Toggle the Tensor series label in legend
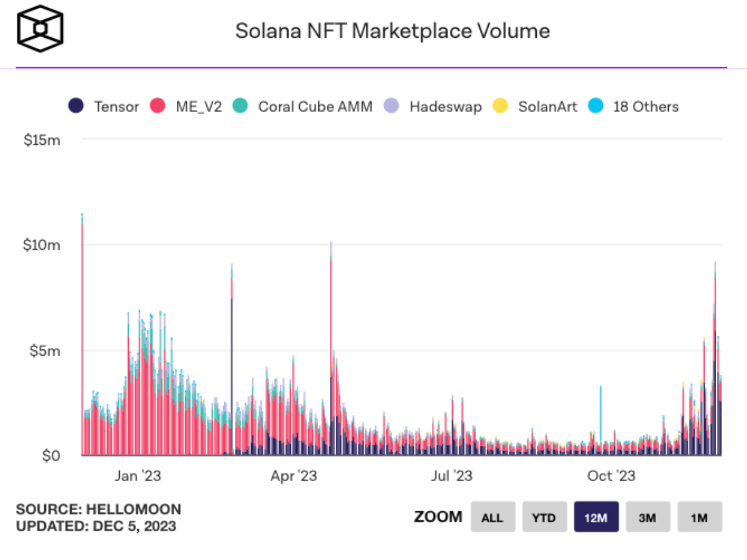The width and height of the screenshot is (747, 560). 116,106
